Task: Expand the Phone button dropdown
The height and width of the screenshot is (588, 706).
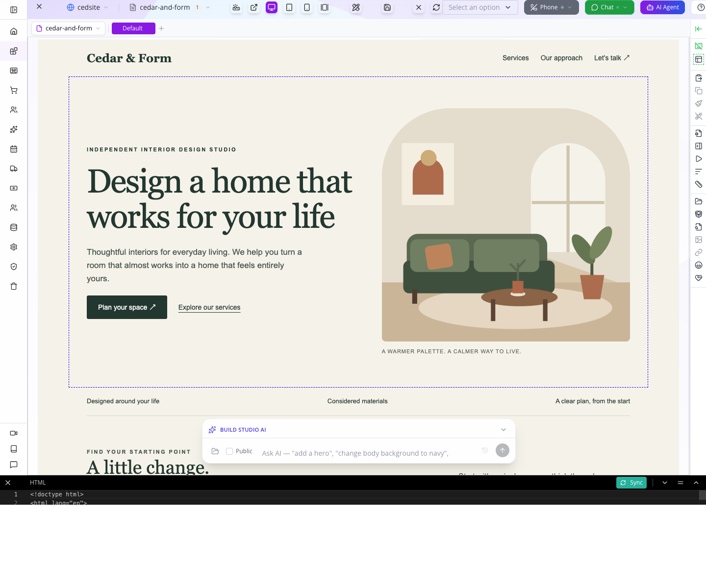Action: [x=570, y=7]
